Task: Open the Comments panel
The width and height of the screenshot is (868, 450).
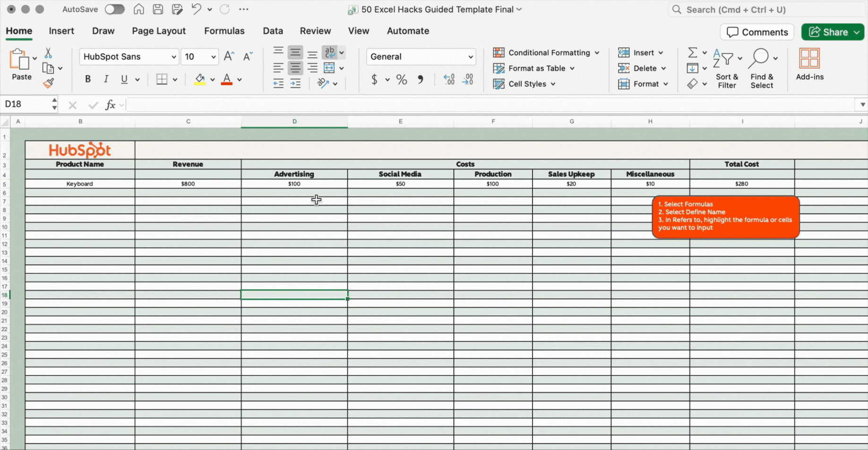Action: pyautogui.click(x=757, y=32)
